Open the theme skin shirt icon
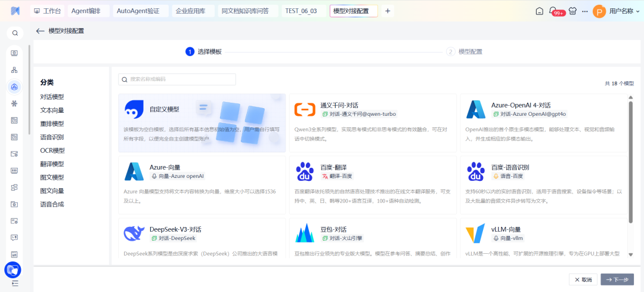The image size is (644, 292). pyautogui.click(x=573, y=11)
